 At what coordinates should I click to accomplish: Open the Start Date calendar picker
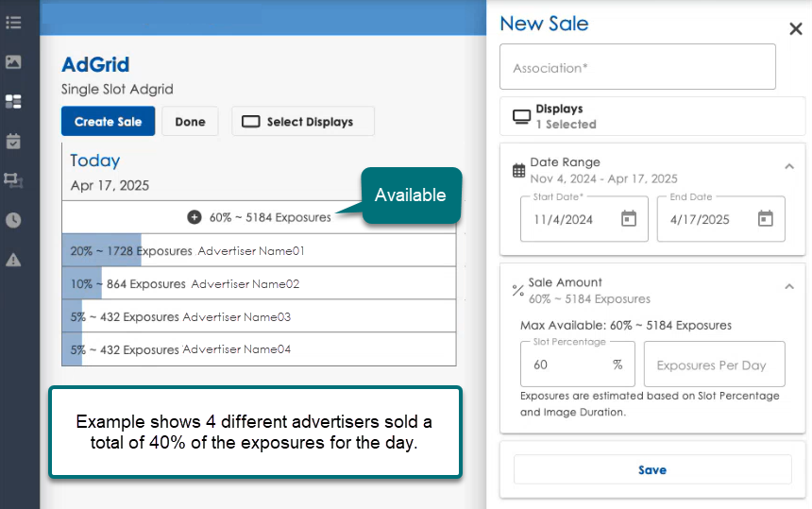click(x=629, y=219)
